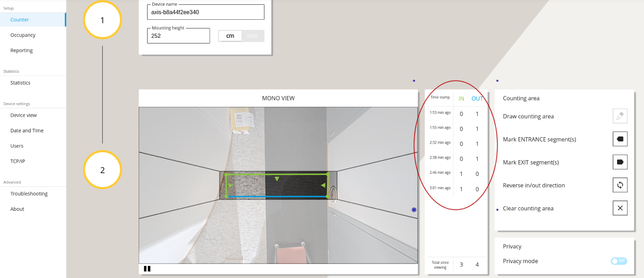Select inch unit for mounting height

252,36
